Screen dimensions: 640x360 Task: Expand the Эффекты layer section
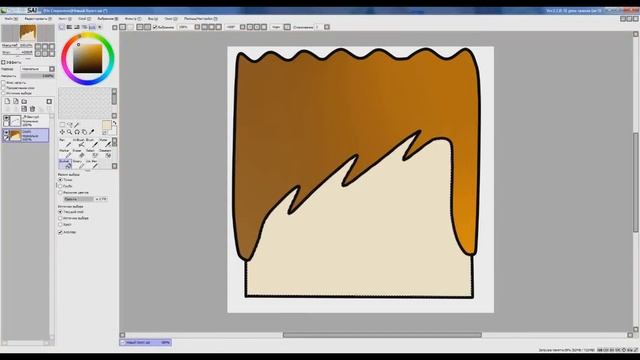pos(3,62)
